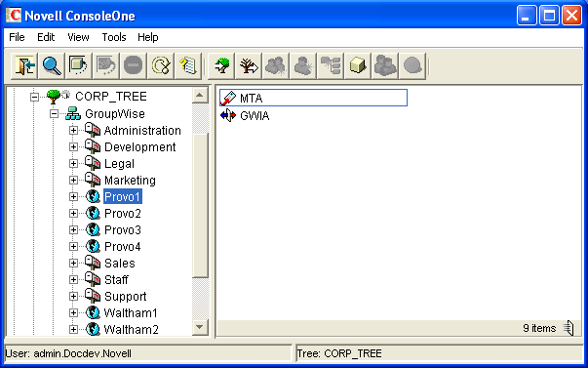Click the GroupWise system network icon
Viewport: 588px width, 368px height.
click(73, 113)
